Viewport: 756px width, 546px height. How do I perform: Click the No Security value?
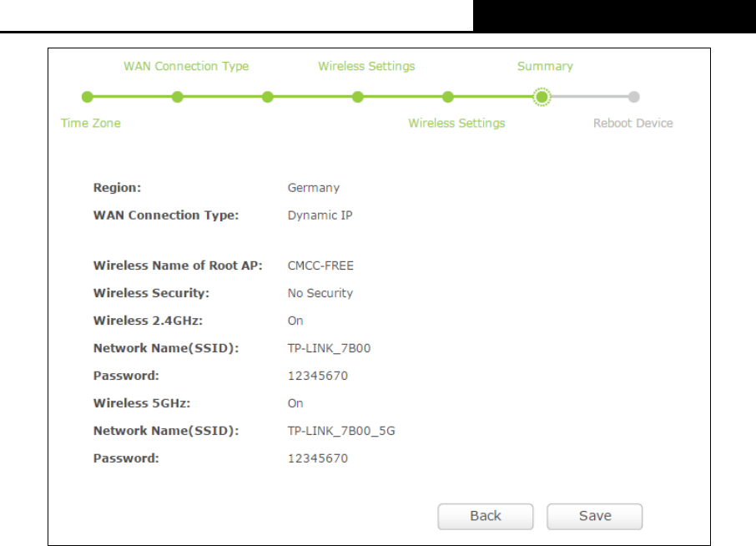click(x=320, y=293)
